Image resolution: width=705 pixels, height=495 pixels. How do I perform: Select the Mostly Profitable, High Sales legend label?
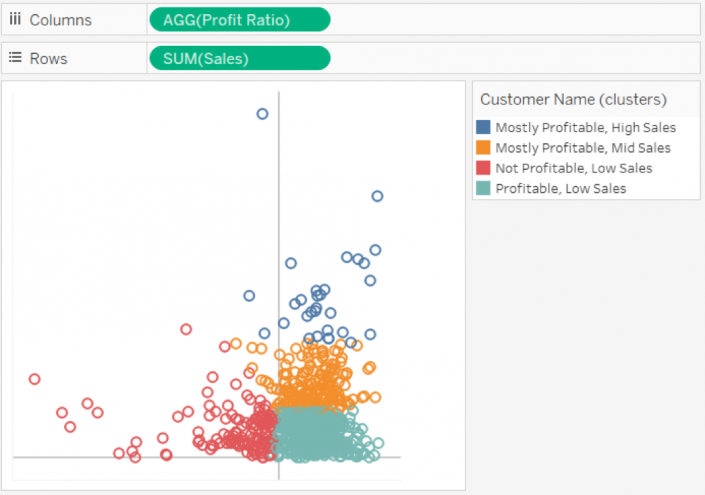585,128
